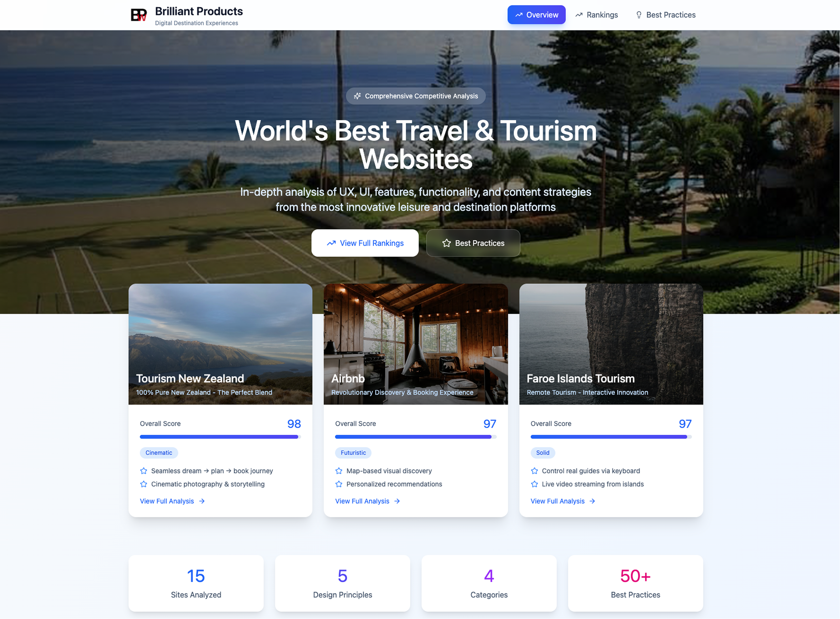Click the Brilliant Products BP logo icon

tap(139, 15)
